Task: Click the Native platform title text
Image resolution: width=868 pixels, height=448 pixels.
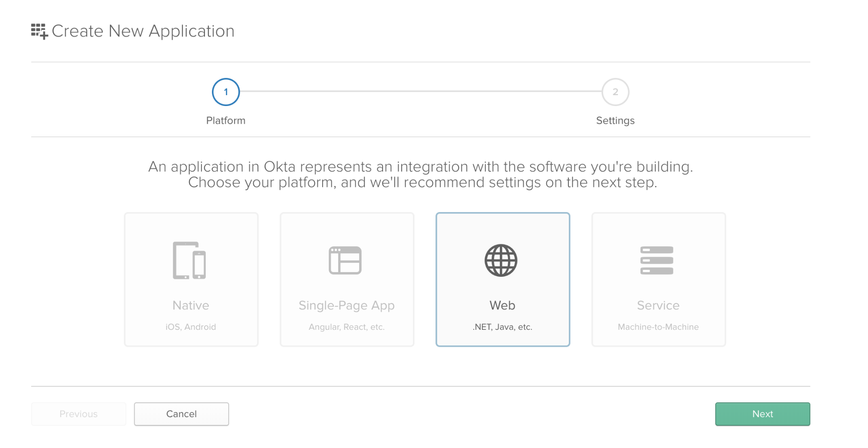Action: (x=191, y=305)
